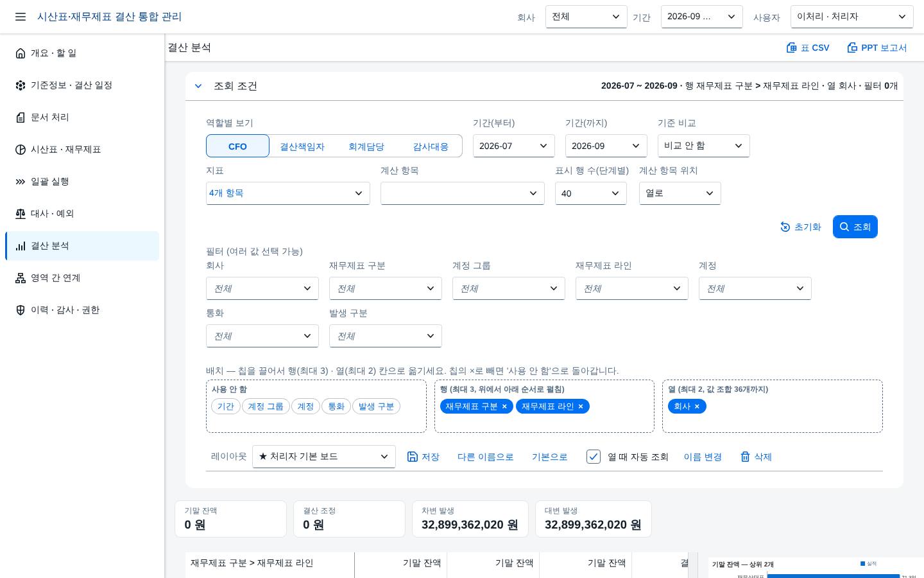The height and width of the screenshot is (578, 924).
Task: Click the 기본으로 button
Action: coord(549,457)
